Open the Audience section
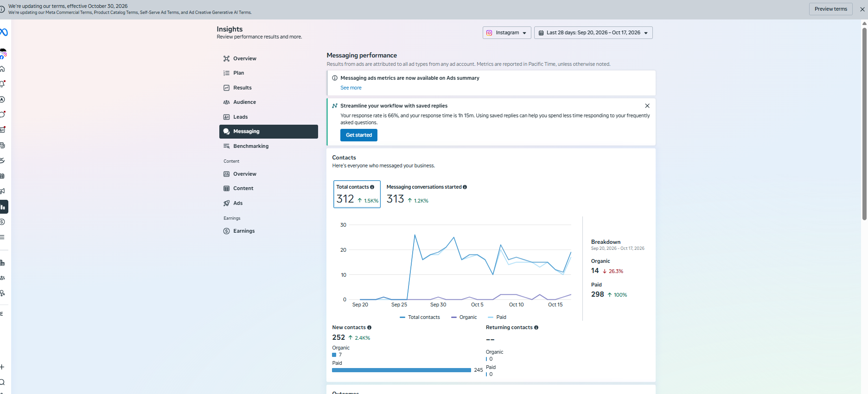Image resolution: width=868 pixels, height=394 pixels. (268, 102)
